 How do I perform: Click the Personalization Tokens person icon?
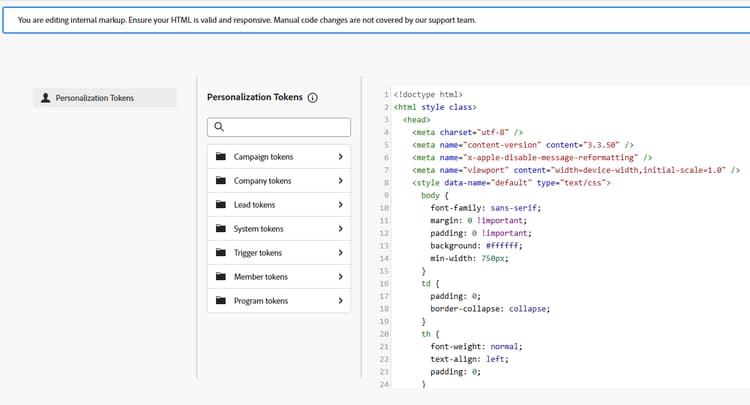45,98
